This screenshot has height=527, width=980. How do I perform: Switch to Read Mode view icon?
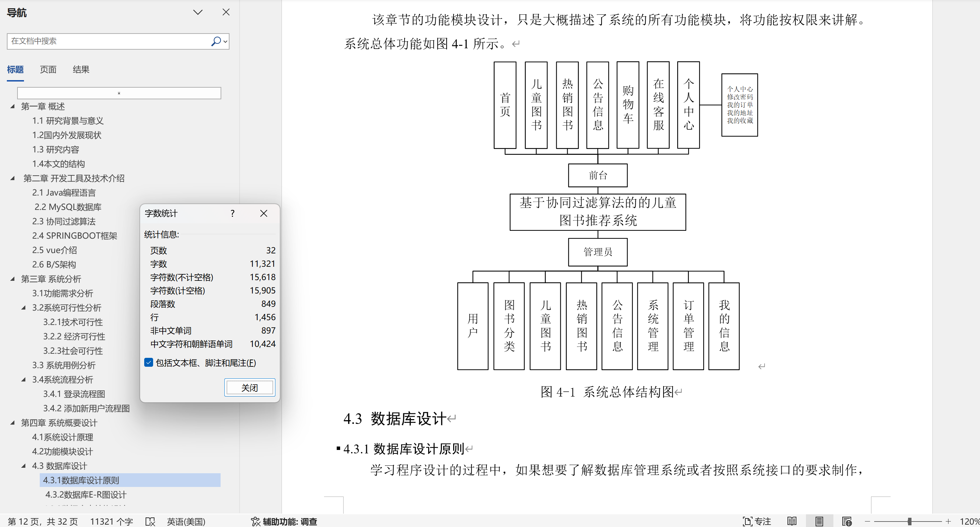(x=792, y=521)
